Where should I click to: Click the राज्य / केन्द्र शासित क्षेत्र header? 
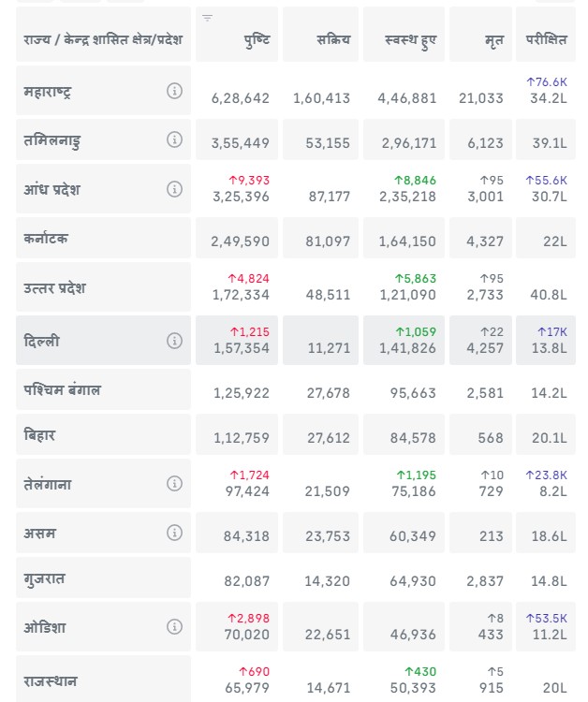(x=103, y=39)
